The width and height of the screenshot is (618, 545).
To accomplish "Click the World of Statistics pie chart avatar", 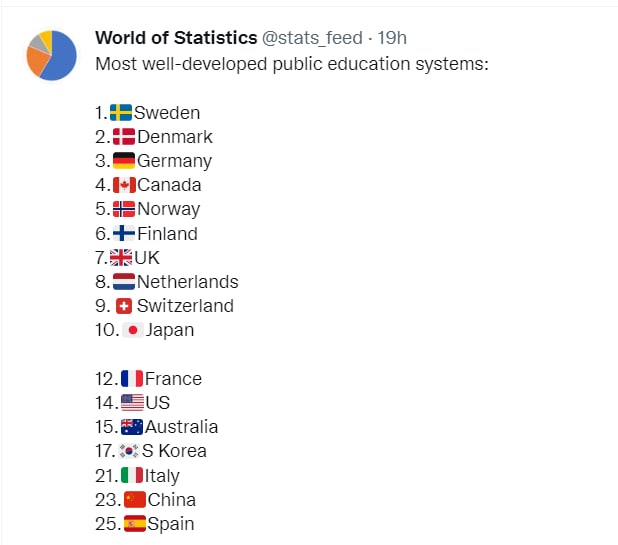I will pyautogui.click(x=52, y=56).
